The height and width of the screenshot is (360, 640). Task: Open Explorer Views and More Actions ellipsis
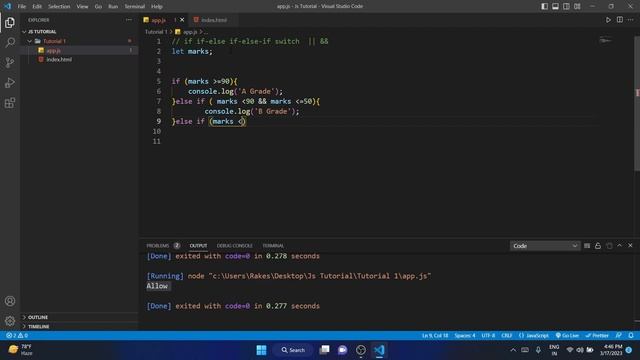point(129,20)
